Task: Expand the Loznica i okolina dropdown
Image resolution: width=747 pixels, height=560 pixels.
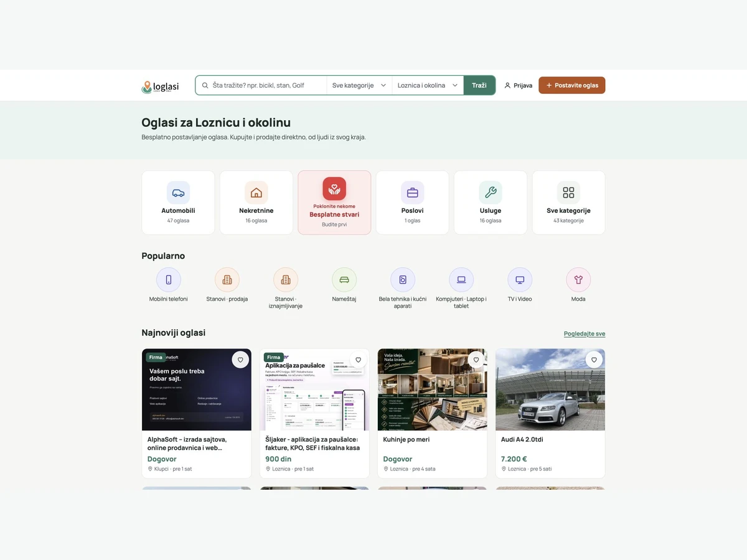Action: [x=428, y=85]
